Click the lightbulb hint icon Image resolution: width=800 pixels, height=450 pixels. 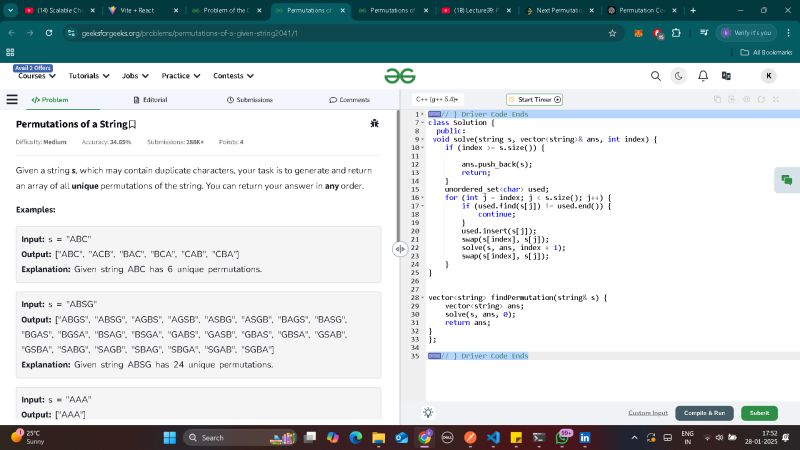[x=428, y=412]
